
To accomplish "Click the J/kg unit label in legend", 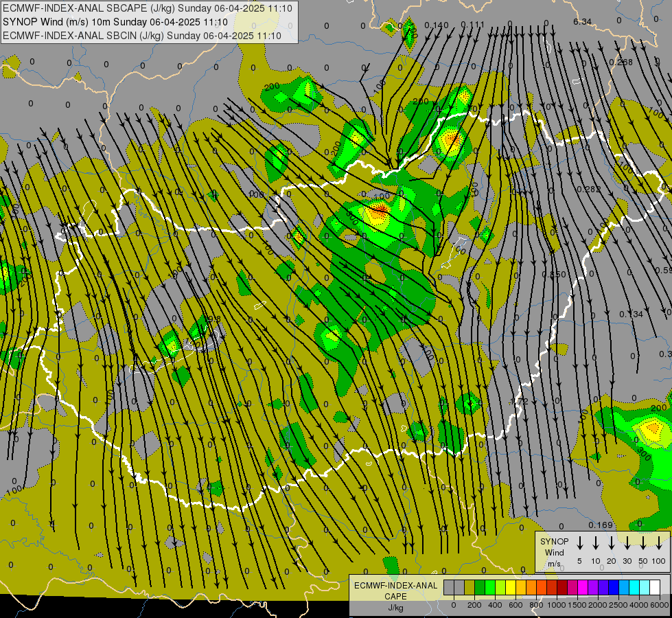I will (x=395, y=608).
